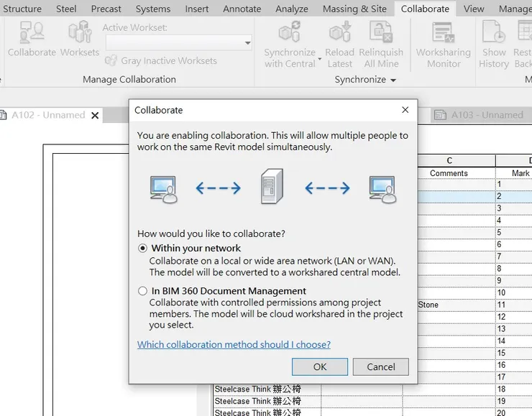Open 'Which collaboration method should I choose?' link

tap(234, 344)
